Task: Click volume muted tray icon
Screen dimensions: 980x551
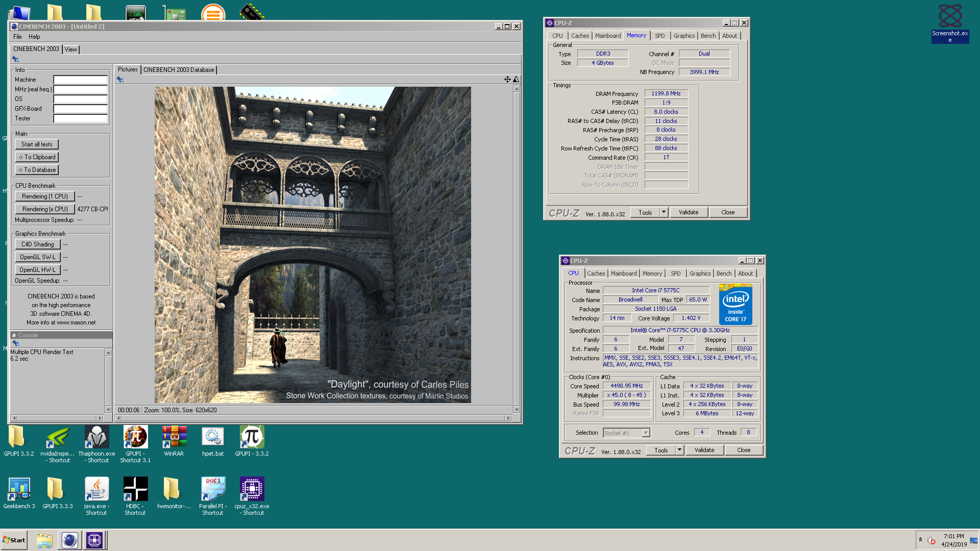Action: click(932, 540)
